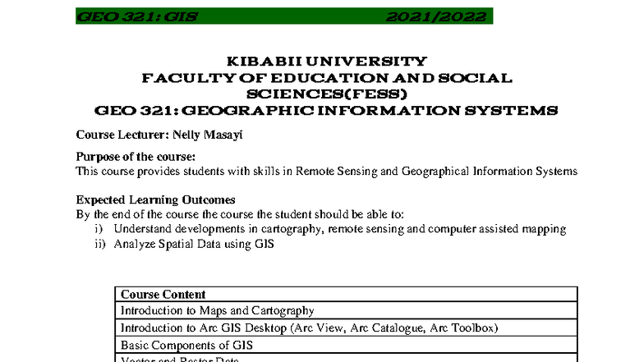
Task: Click the row "Introduction to Arc GIS Desktop"
Action: coord(347,328)
